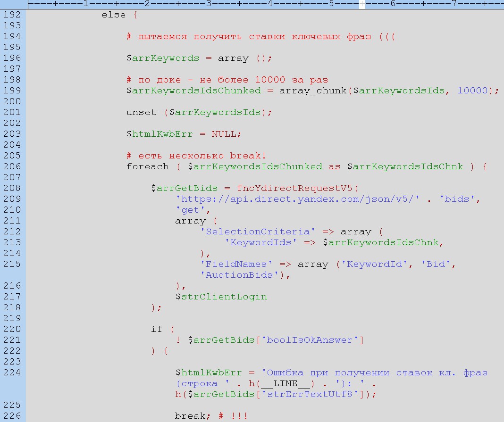Click the variable $arrKeywordsIdsChnk on line 206
This screenshot has width=504, height=422.
405,167
